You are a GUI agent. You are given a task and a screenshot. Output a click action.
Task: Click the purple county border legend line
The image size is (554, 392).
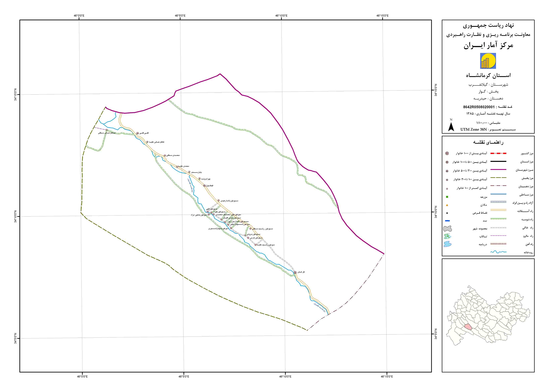pyautogui.click(x=498, y=170)
